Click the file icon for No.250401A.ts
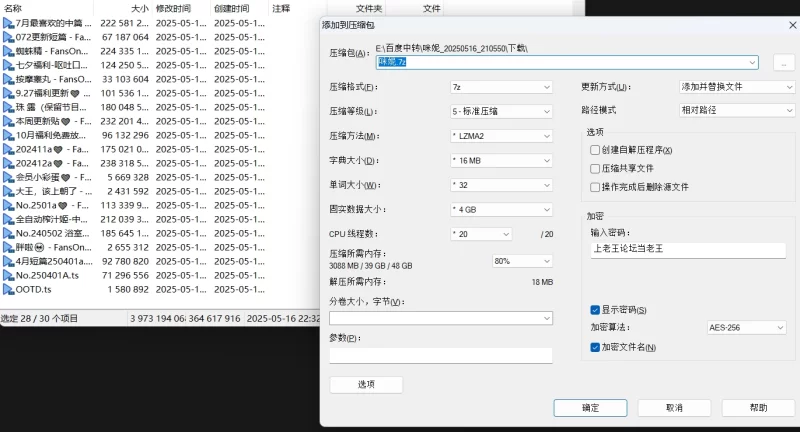The image size is (800, 432). pyautogui.click(x=8, y=275)
